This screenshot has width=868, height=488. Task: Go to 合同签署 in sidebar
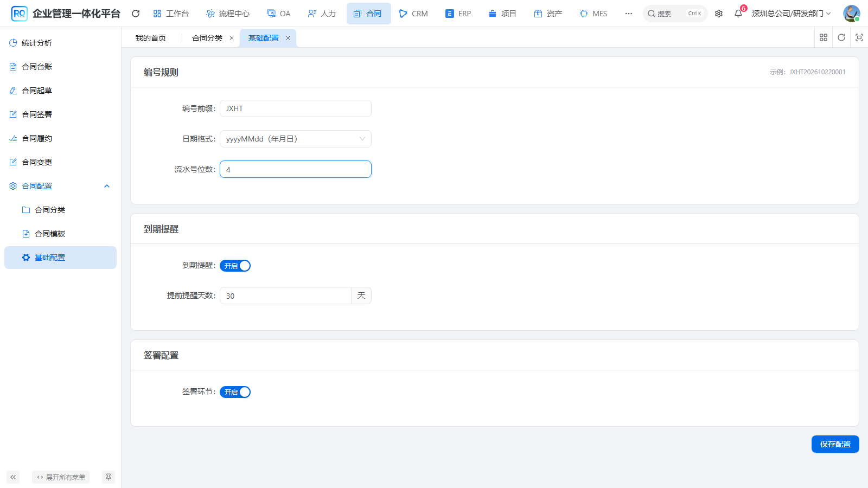pos(60,114)
